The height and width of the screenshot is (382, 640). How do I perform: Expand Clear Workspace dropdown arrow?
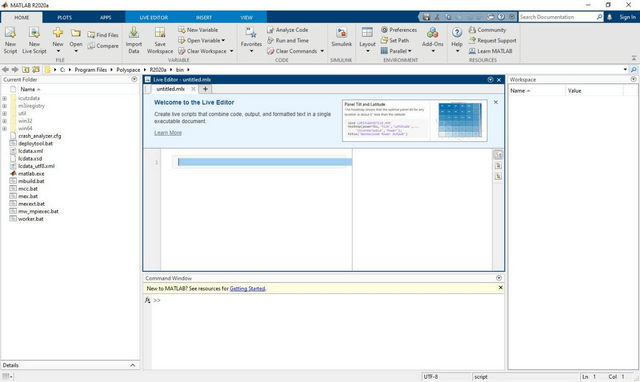231,51
